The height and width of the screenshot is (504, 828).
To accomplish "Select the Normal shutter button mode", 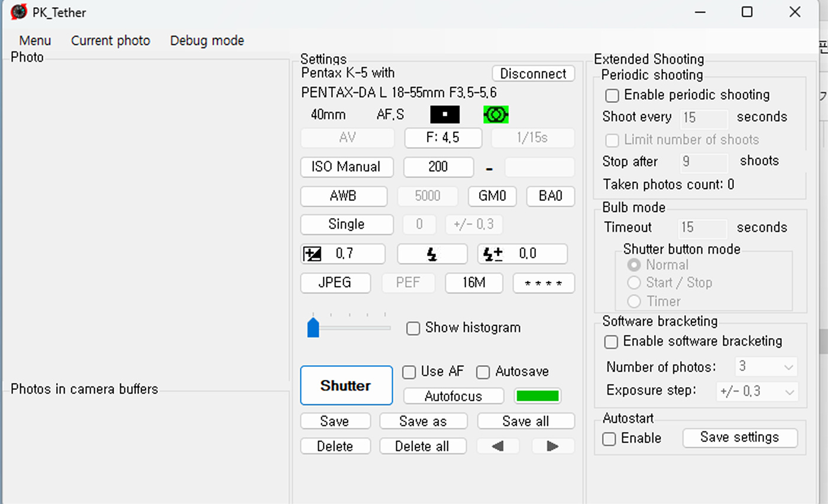I will pyautogui.click(x=634, y=265).
